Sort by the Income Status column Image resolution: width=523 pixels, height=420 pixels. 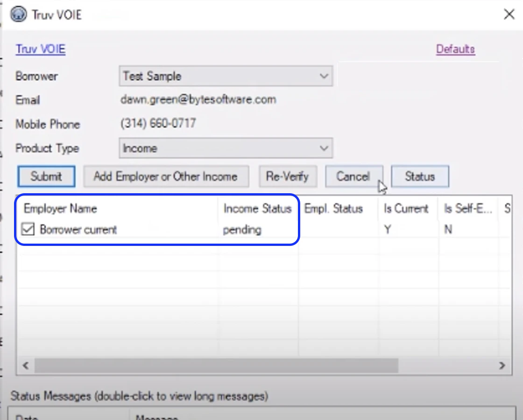tap(257, 209)
